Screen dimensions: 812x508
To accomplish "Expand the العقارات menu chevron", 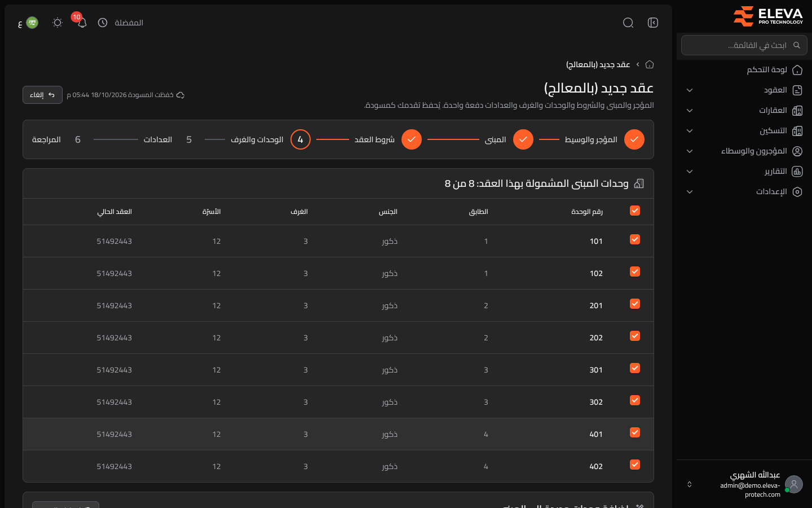I will coord(690,111).
